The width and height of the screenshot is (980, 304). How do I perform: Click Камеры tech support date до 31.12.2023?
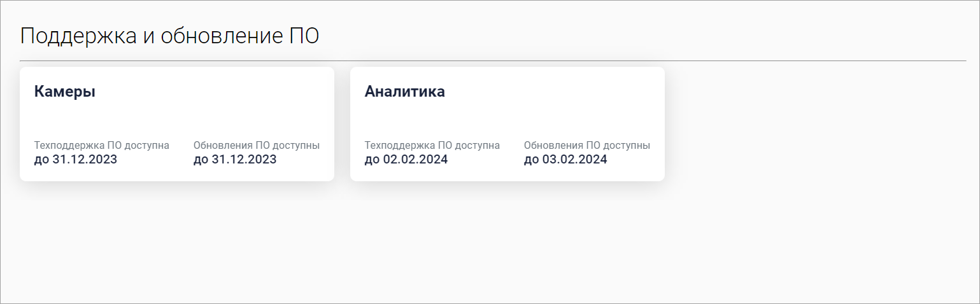[x=76, y=159]
